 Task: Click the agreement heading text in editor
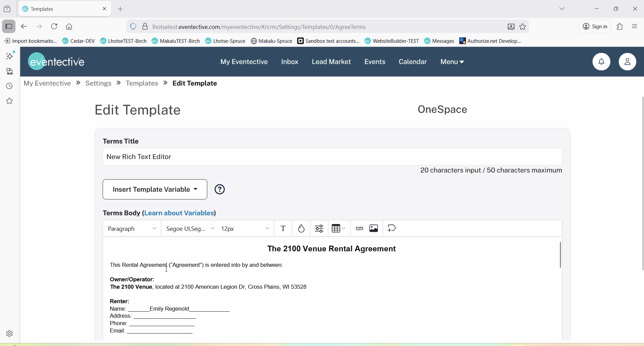coord(331,249)
